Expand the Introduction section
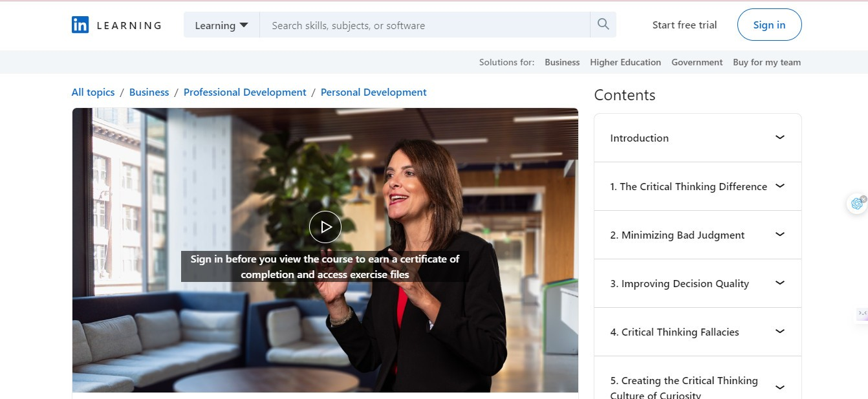The height and width of the screenshot is (399, 868). point(697,138)
